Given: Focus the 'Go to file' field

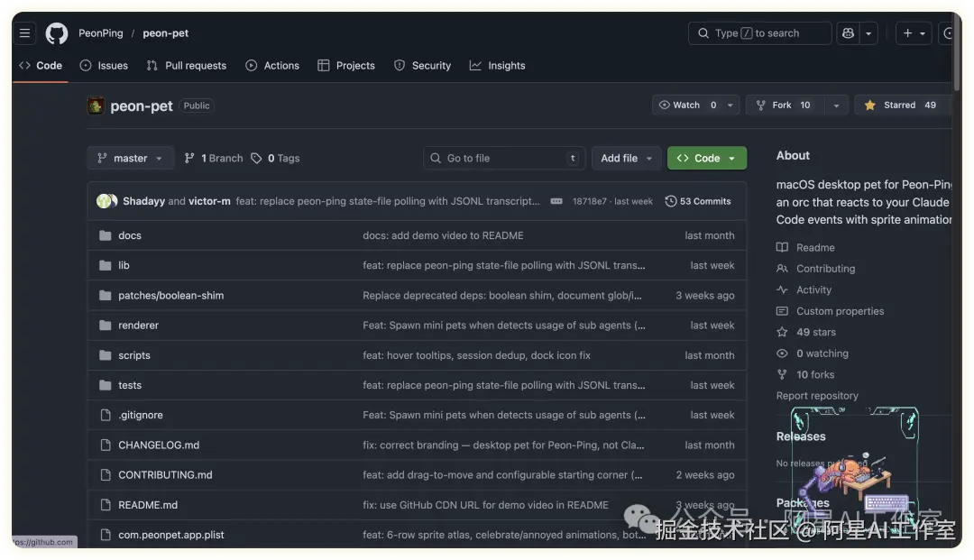Looking at the screenshot, I should tap(504, 158).
